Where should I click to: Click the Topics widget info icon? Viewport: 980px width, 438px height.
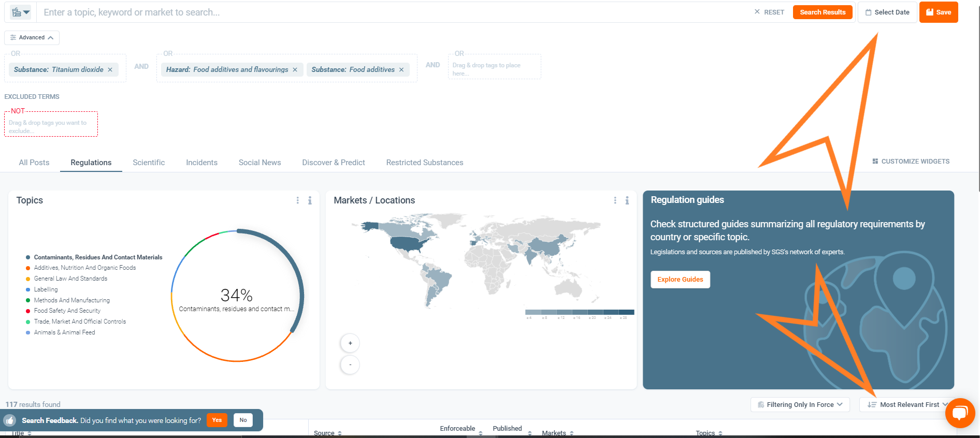(310, 200)
